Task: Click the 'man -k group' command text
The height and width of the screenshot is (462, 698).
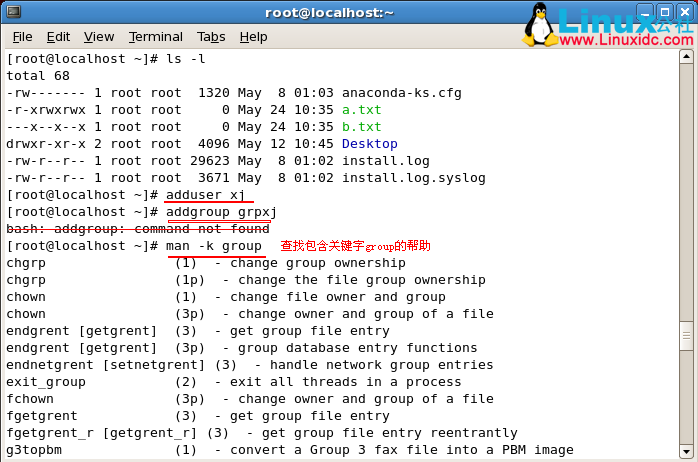Action: click(x=214, y=246)
